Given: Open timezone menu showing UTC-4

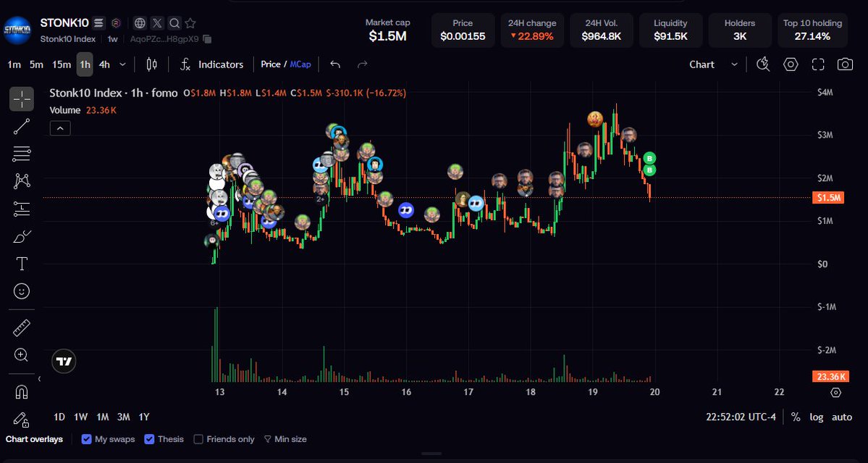Looking at the screenshot, I should click(741, 417).
